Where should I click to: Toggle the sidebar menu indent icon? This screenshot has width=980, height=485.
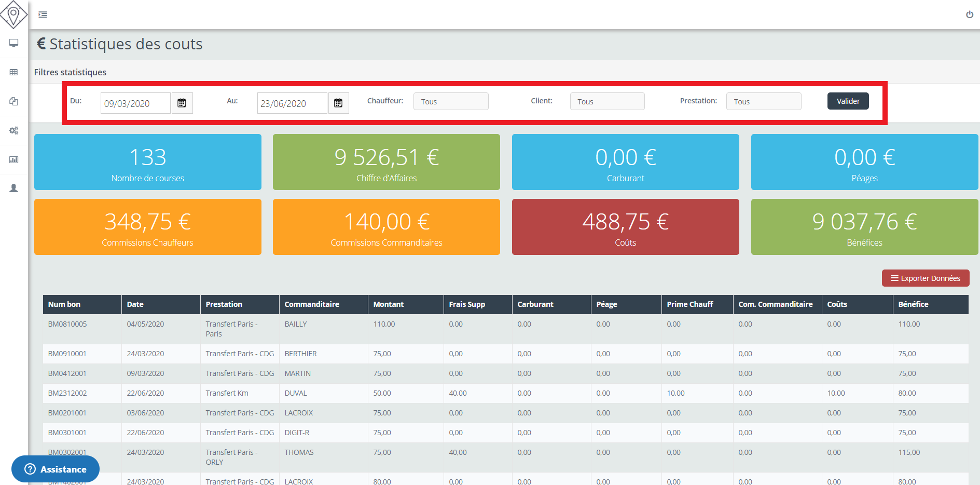coord(43,15)
